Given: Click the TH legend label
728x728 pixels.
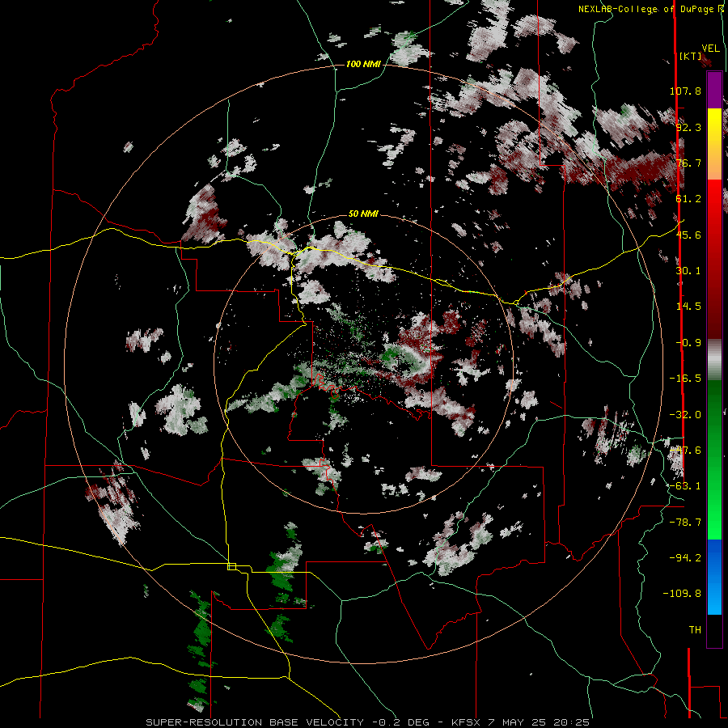Looking at the screenshot, I should tap(695, 630).
